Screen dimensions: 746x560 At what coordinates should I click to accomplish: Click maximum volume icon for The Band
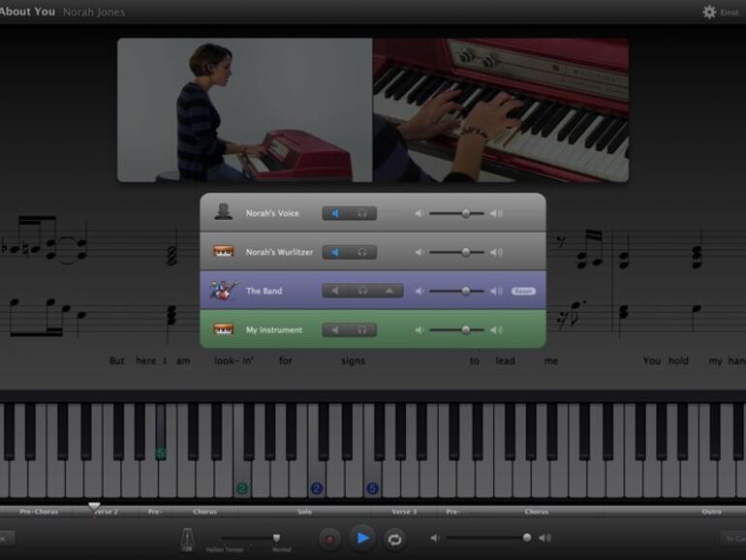coord(497,291)
